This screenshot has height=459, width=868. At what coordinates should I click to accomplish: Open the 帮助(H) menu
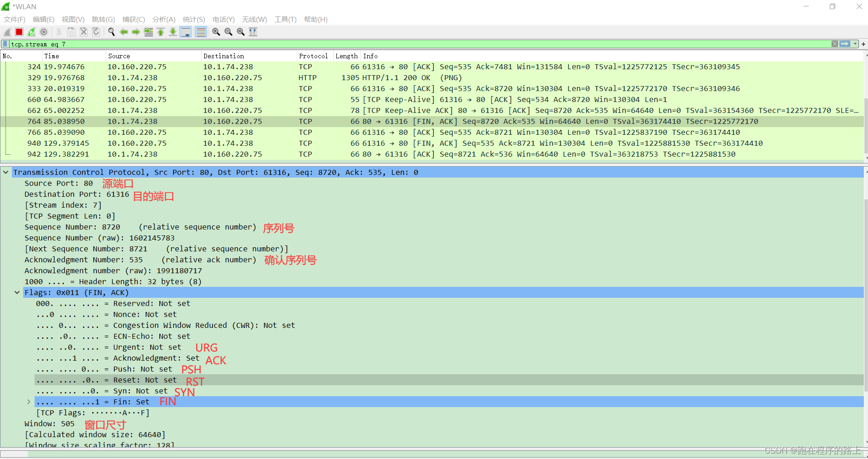coord(316,20)
